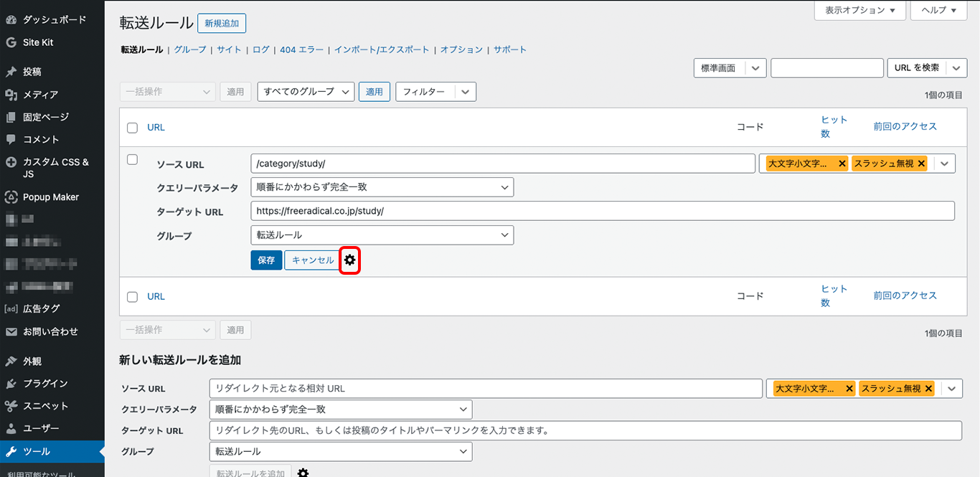Open the 投稿 pin icon menu
The width and height of the screenshot is (980, 477).
point(11,72)
